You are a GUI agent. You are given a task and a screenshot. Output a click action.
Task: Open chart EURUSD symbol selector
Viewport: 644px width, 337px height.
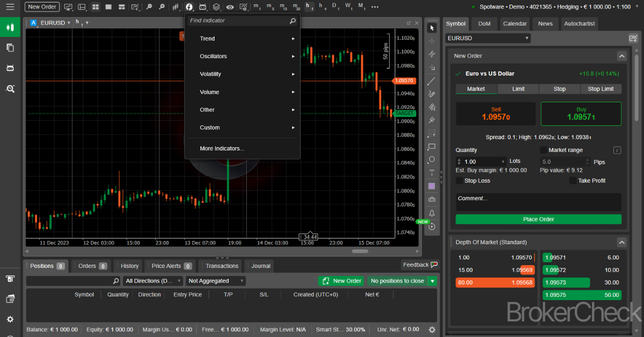(56, 23)
